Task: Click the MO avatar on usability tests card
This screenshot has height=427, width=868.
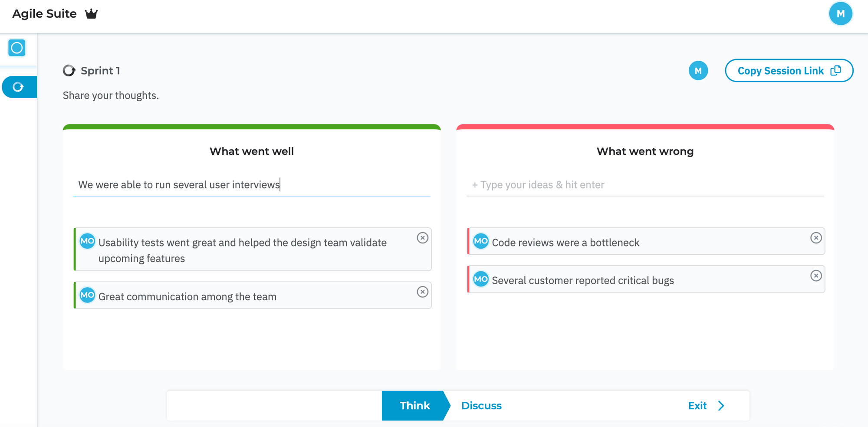Action: (87, 241)
